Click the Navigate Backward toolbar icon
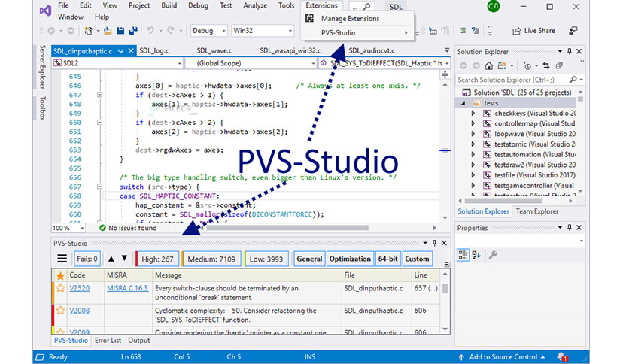 [x=51, y=31]
